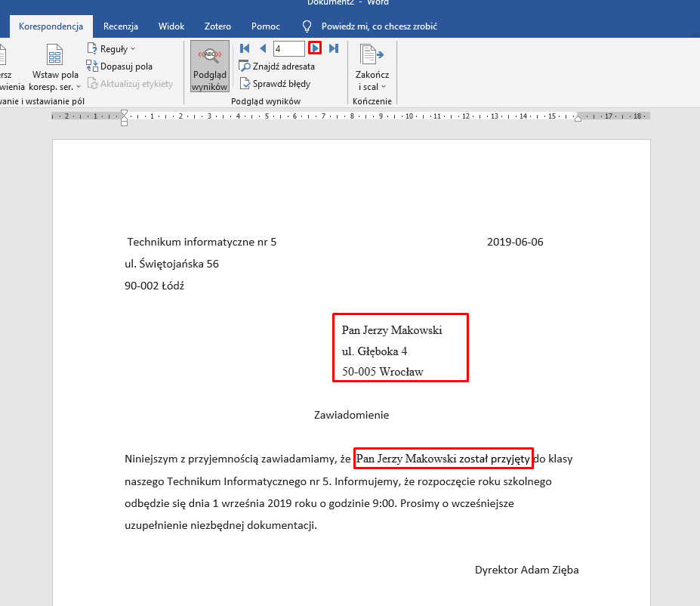Click the line starting "naszego Technikum Informatycznego"
Screen dimensions: 700x606
click(x=338, y=481)
